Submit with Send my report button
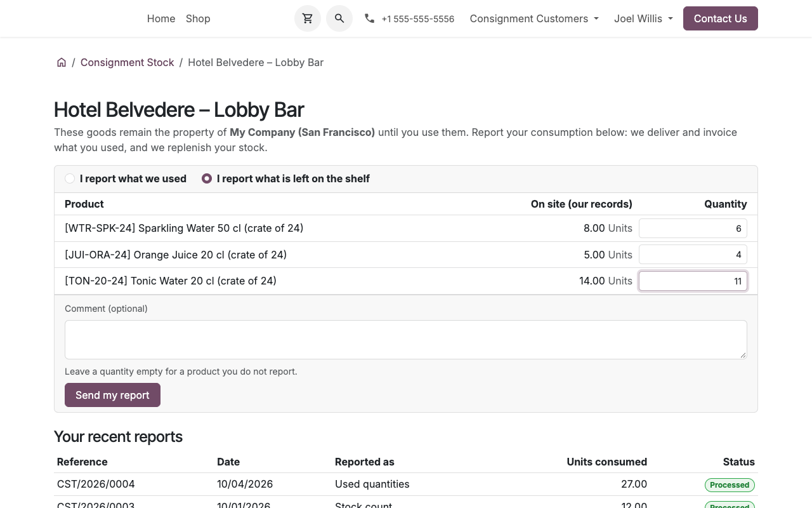Screen dimensions: 812x508 [x=112, y=395]
